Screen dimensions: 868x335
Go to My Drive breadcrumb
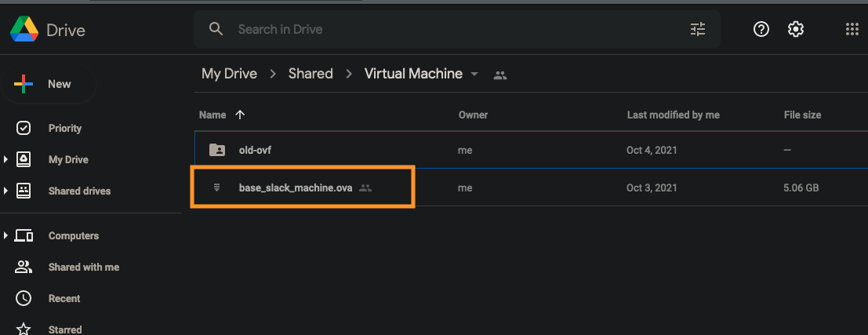pyautogui.click(x=229, y=74)
